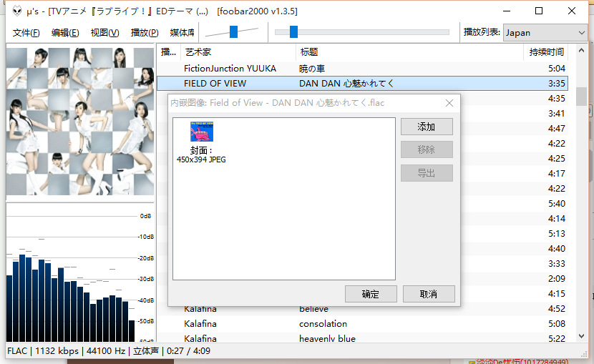Open the 视图(V) menu
Screen dimensions: 594x364
click(104, 33)
